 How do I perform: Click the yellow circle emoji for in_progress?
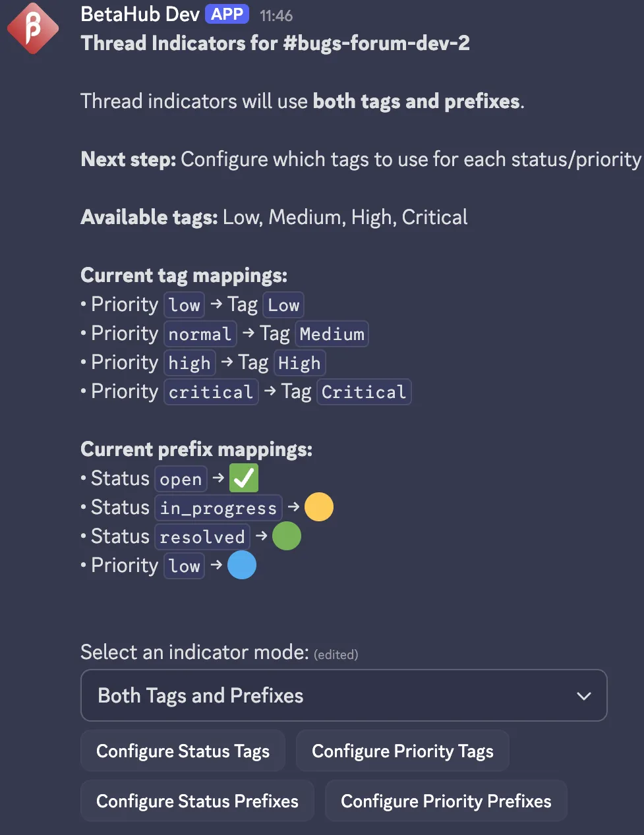(319, 507)
